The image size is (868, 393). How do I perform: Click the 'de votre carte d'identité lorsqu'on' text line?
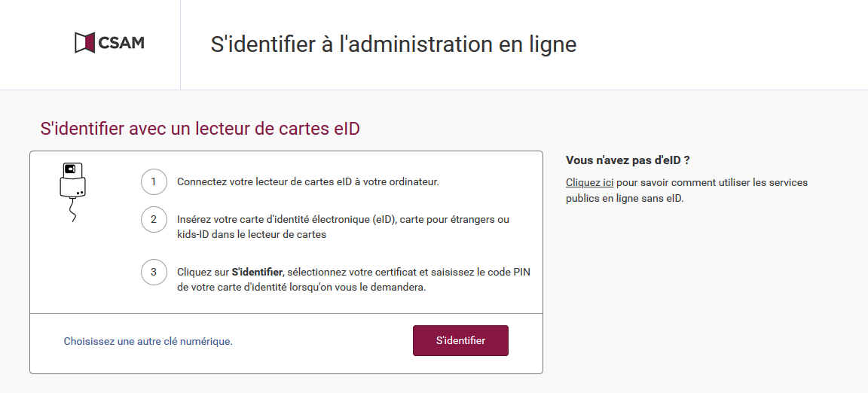point(301,288)
